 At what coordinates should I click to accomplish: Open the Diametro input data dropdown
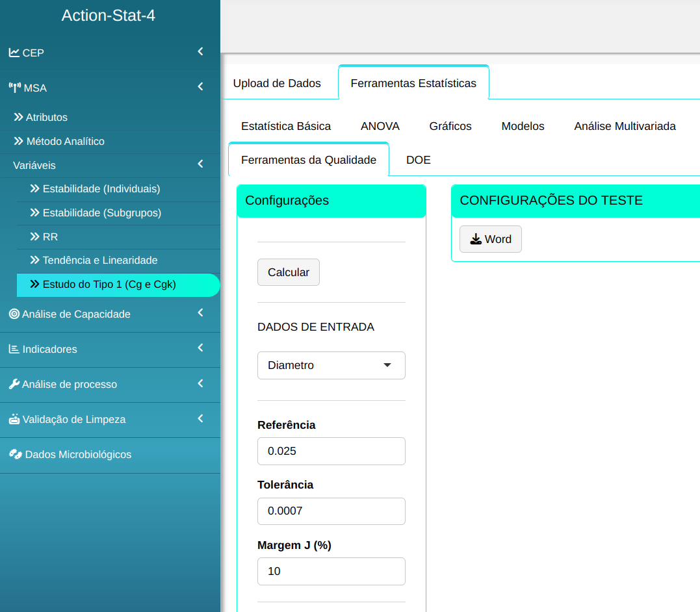(331, 365)
